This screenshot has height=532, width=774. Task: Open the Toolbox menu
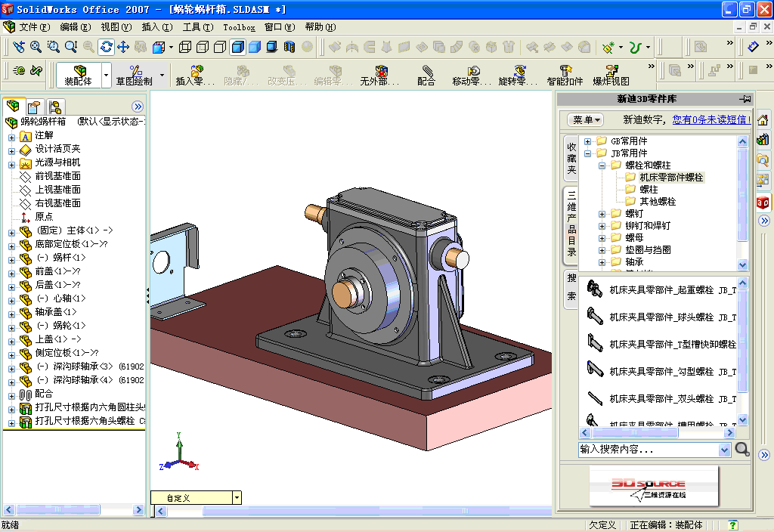[x=239, y=26]
